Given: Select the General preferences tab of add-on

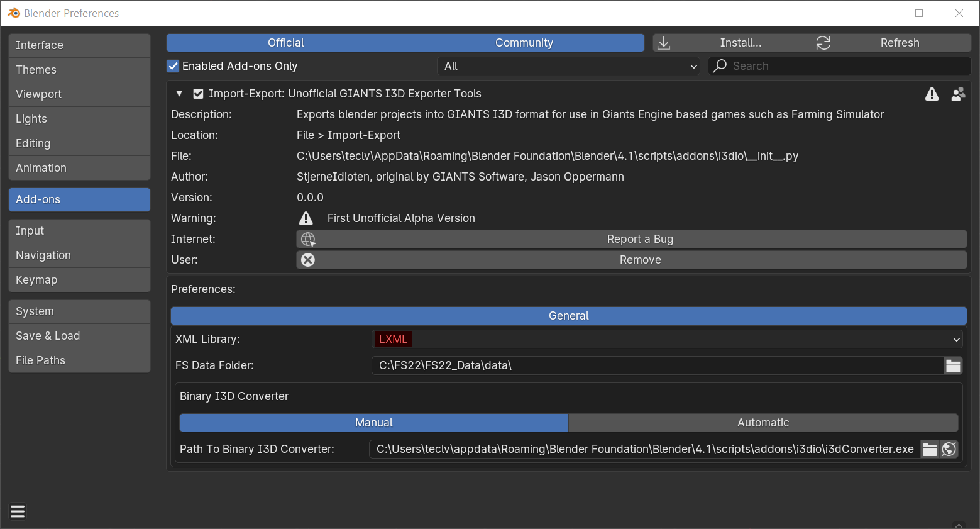Looking at the screenshot, I should coord(569,316).
